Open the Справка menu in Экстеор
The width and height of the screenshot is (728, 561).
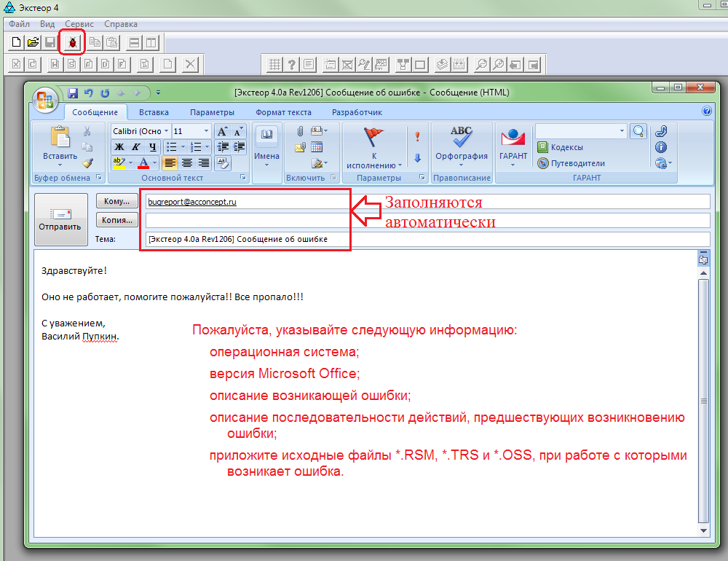pos(121,24)
